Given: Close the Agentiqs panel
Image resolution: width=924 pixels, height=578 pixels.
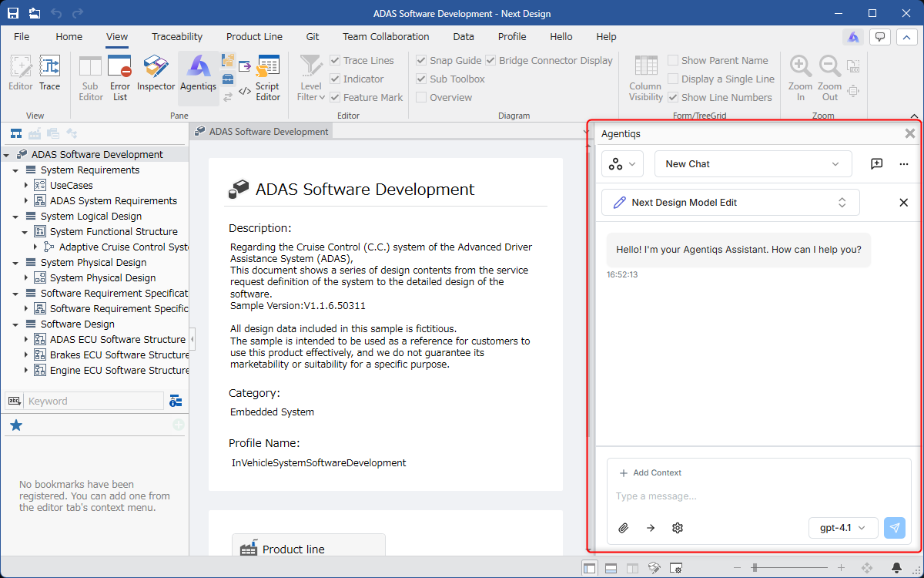Looking at the screenshot, I should [x=910, y=133].
